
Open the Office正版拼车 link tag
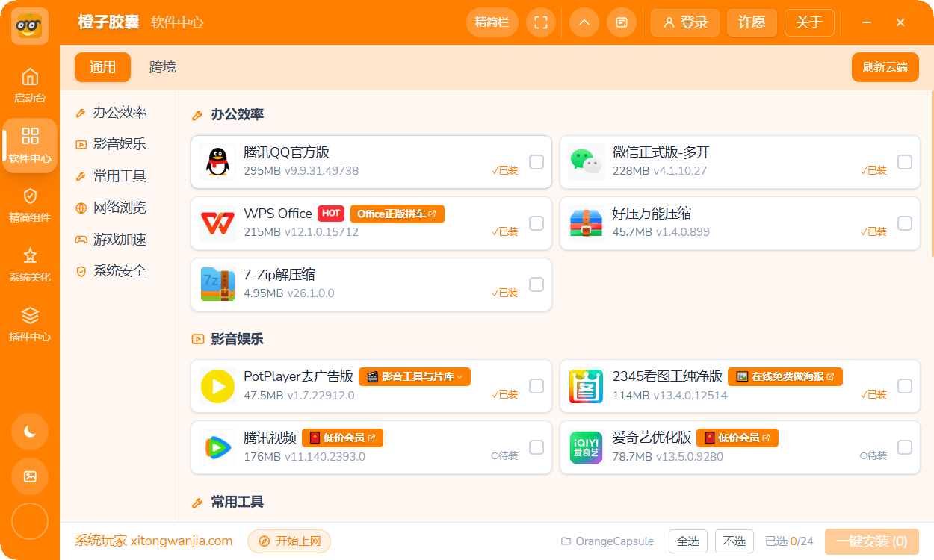[398, 214]
